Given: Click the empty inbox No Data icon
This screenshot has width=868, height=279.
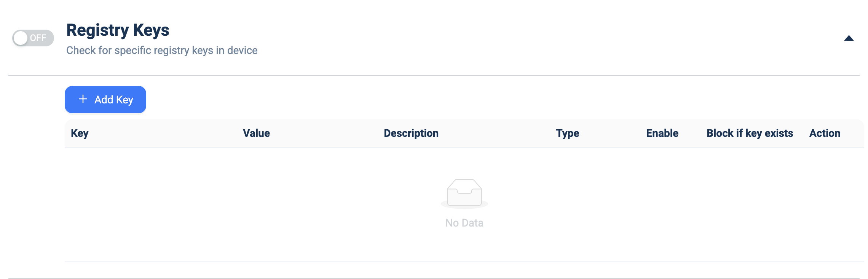Looking at the screenshot, I should click(x=464, y=193).
